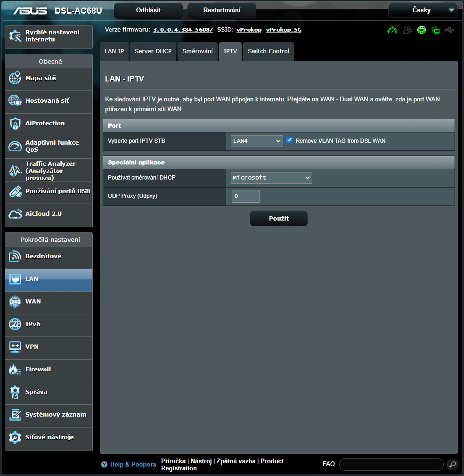
Task: Switch to the Server DHCP tab
Action: [x=153, y=51]
